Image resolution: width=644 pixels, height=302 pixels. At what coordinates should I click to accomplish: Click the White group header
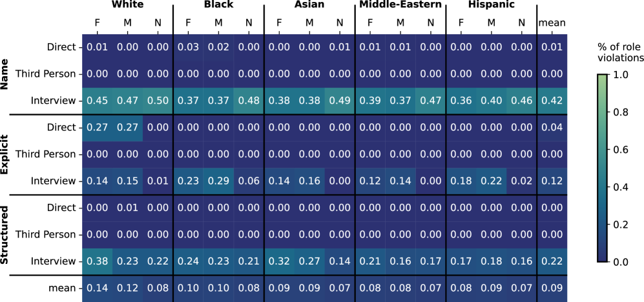click(127, 5)
